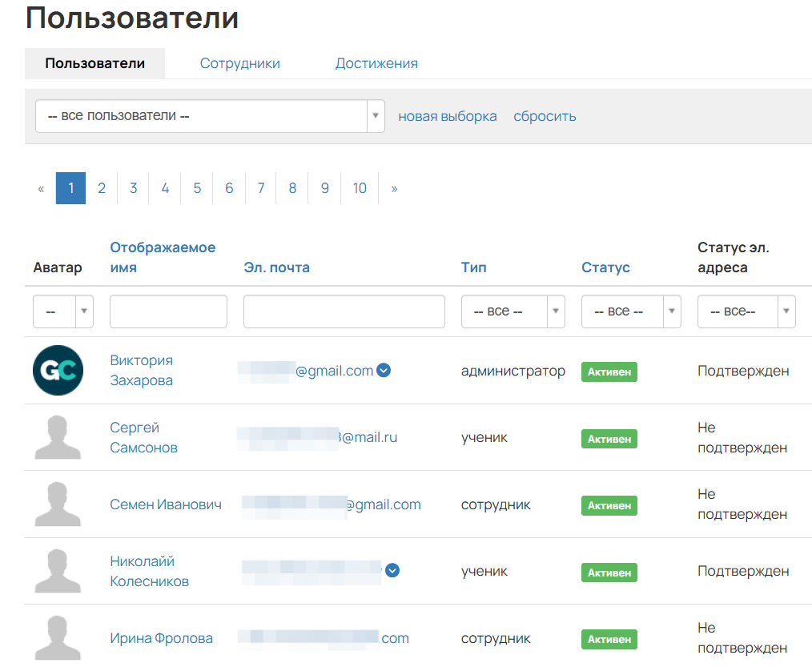Click Николайй Колесников's avatar image
This screenshot has height=671, width=812.
pos(58,572)
